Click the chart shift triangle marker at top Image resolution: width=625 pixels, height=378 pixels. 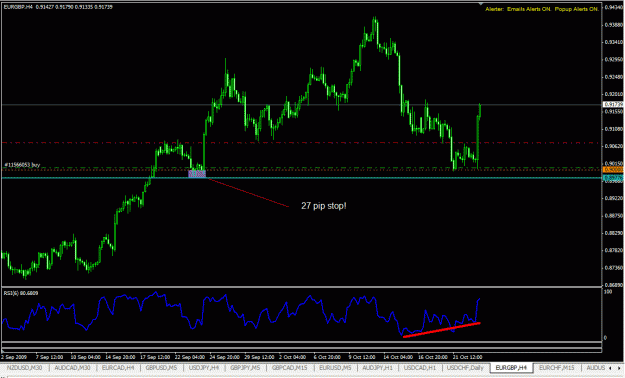481,4
